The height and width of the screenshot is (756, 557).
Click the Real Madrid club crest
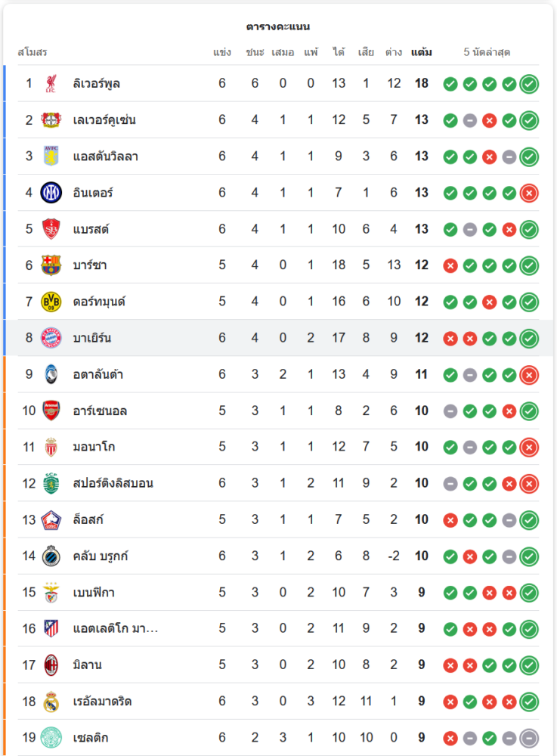click(x=51, y=702)
